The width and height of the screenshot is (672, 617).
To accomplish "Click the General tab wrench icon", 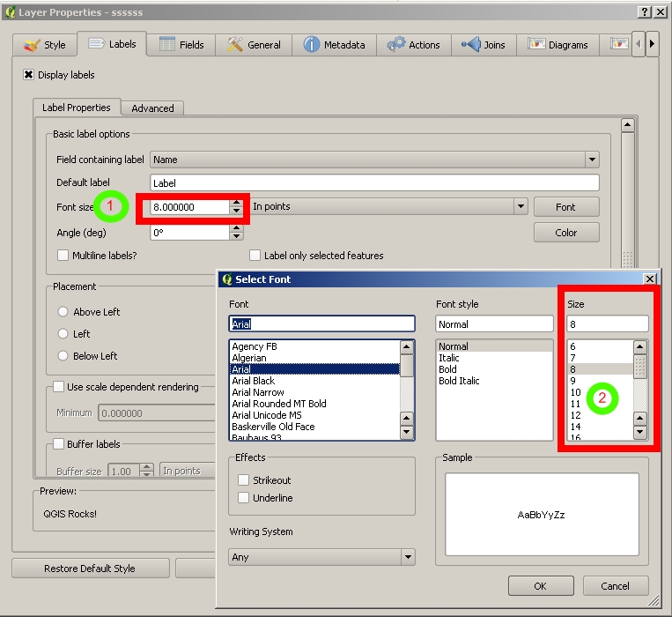I will coord(235,45).
